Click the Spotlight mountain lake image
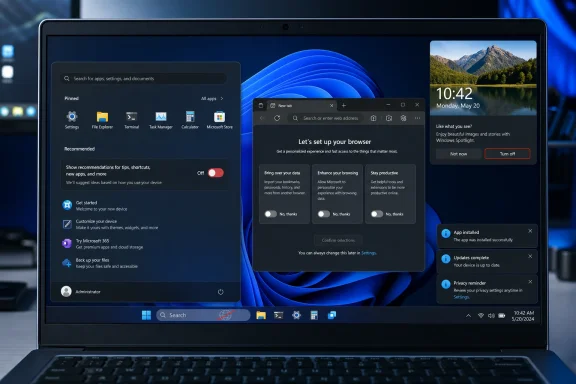576x384 pixels. click(483, 78)
